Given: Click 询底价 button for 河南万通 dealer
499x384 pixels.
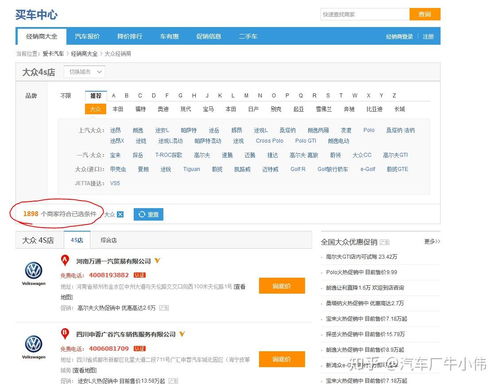Looking at the screenshot, I should pyautogui.click(x=282, y=286).
